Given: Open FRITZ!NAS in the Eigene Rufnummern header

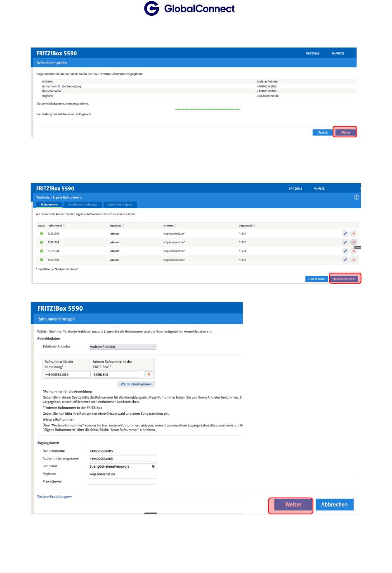Looking at the screenshot, I should (x=295, y=189).
